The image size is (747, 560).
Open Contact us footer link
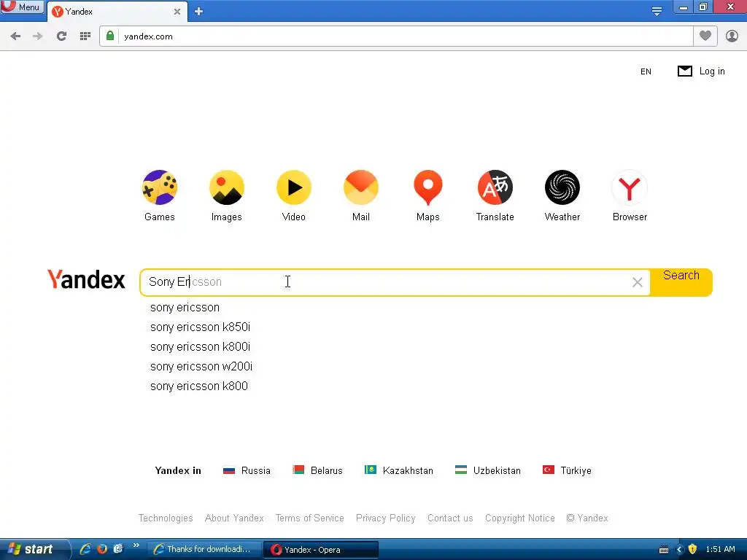[x=450, y=518]
